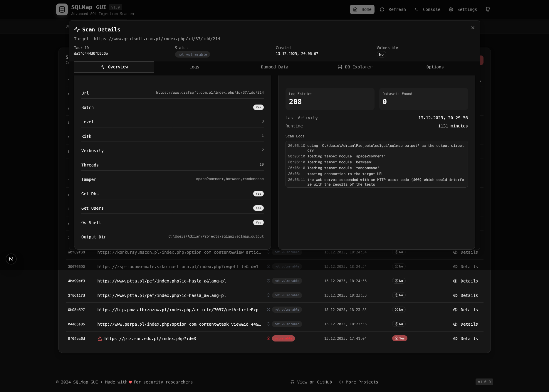
Task: Toggle the Batch Yes setting
Action: click(x=258, y=107)
